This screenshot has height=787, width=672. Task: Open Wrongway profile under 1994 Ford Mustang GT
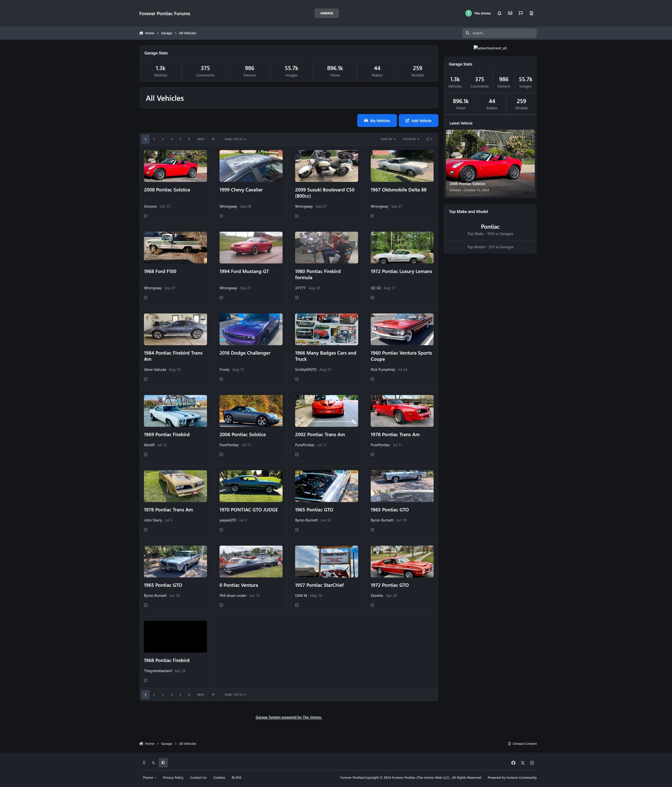tap(228, 288)
